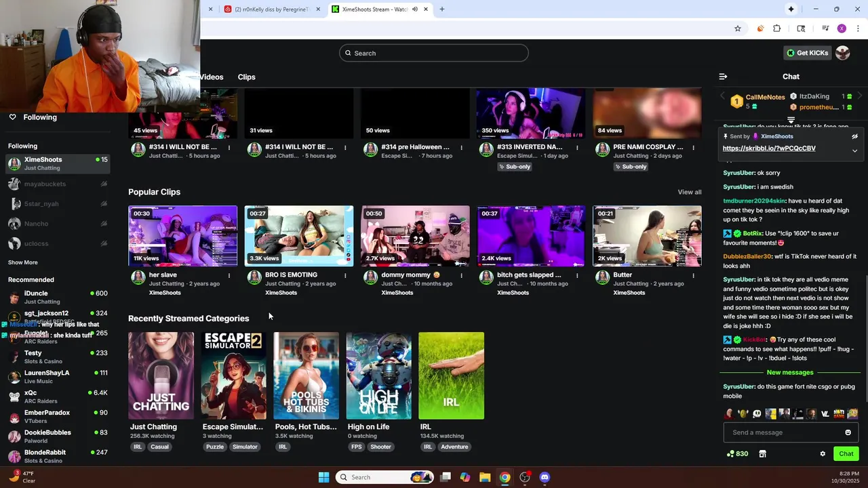
Task: Click the Following heart icon
Action: point(12,117)
